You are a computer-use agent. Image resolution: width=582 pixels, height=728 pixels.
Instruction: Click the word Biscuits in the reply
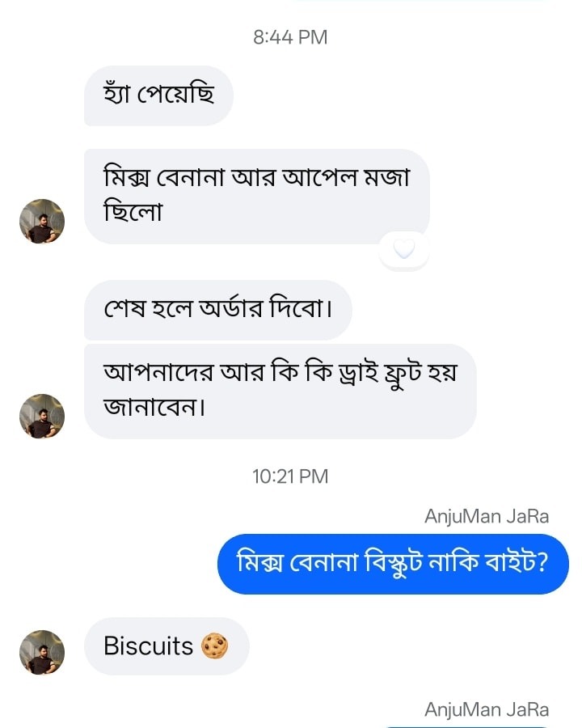click(149, 646)
